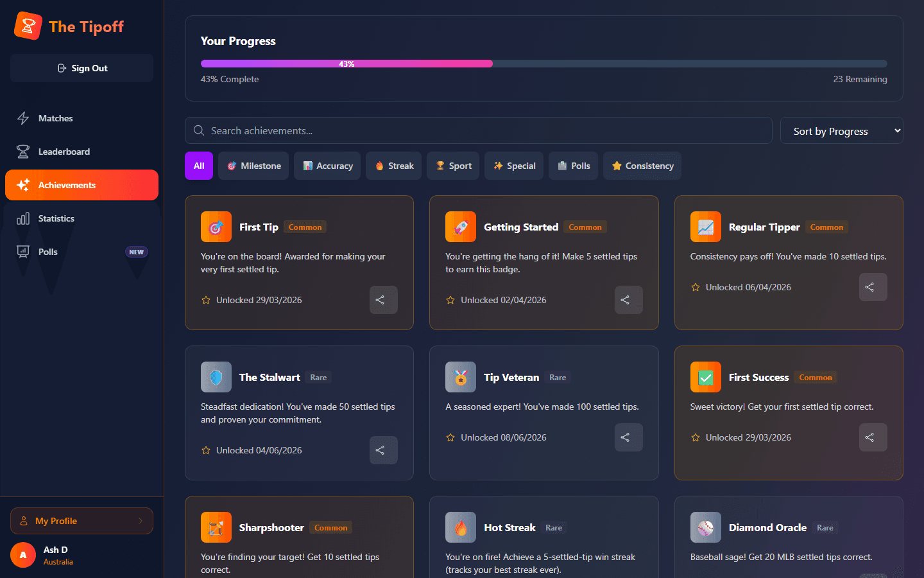
Task: Open the Sort by Progress dropdown
Action: click(842, 130)
